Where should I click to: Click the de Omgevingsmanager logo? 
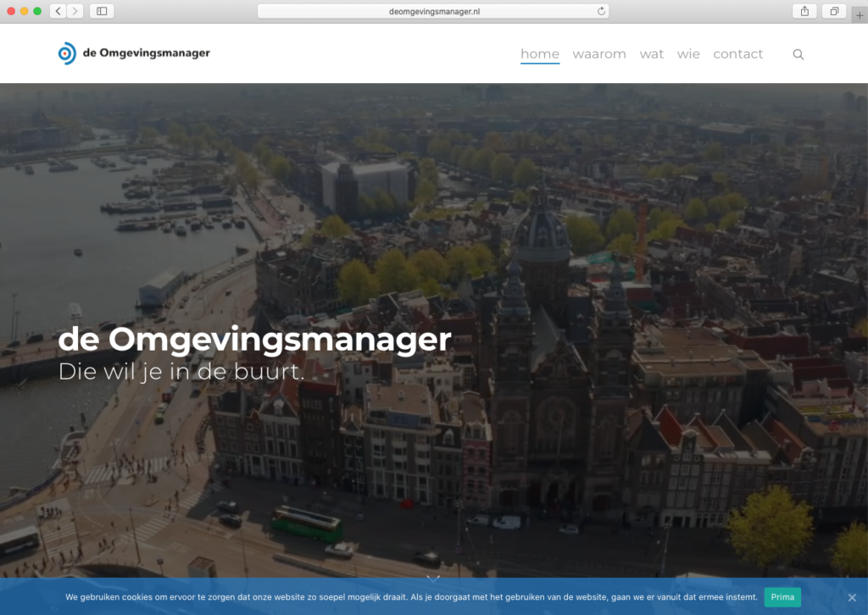[x=134, y=53]
